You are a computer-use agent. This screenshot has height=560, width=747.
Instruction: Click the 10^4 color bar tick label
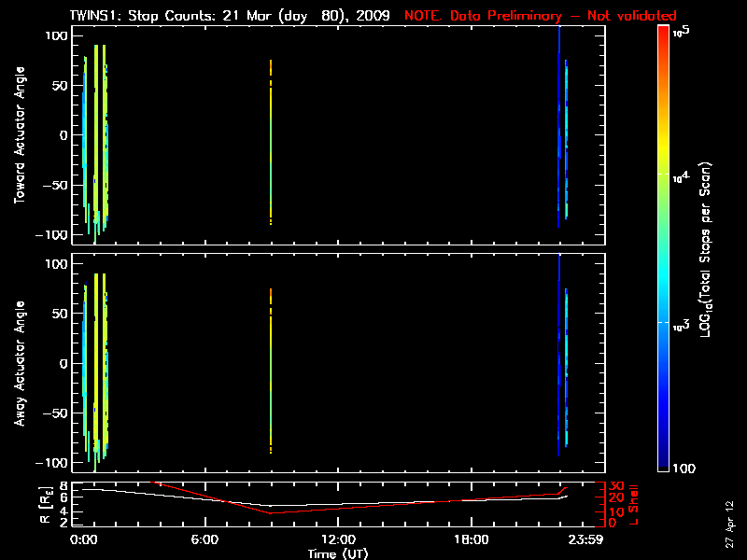click(x=682, y=174)
